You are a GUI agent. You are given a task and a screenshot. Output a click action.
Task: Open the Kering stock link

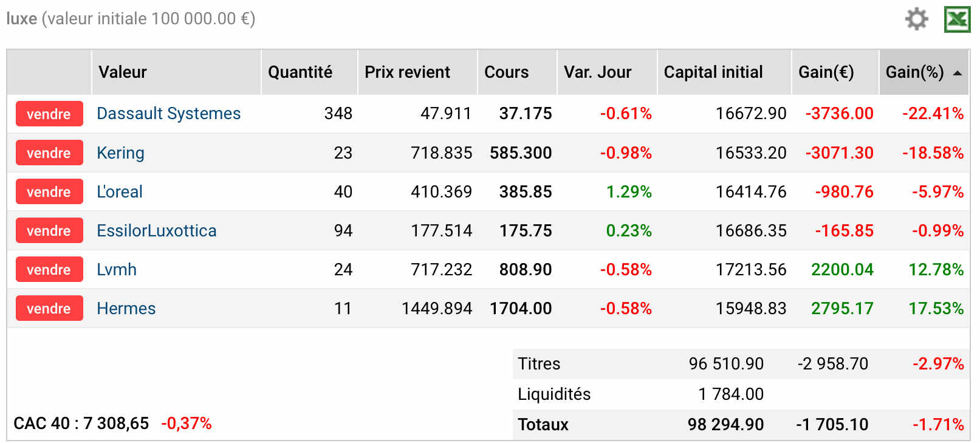click(120, 153)
